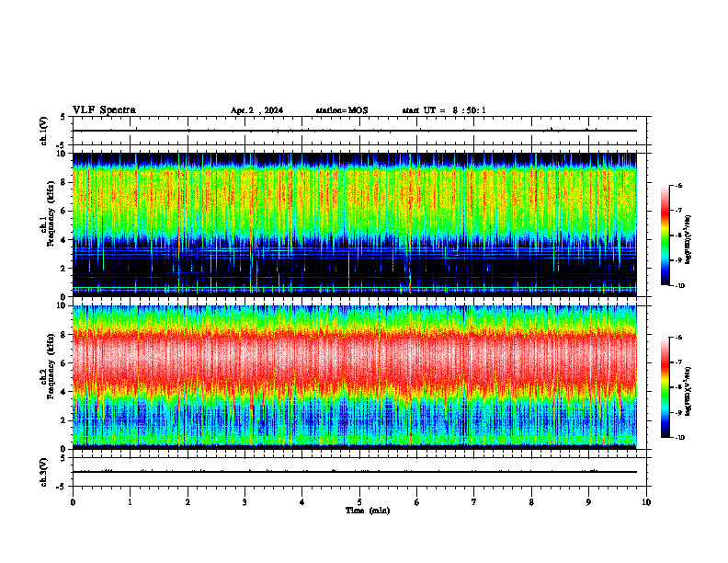Click the "ch.3(V)" y-axis label
Image resolution: width=728 pixels, height=563 pixels.
click(43, 473)
